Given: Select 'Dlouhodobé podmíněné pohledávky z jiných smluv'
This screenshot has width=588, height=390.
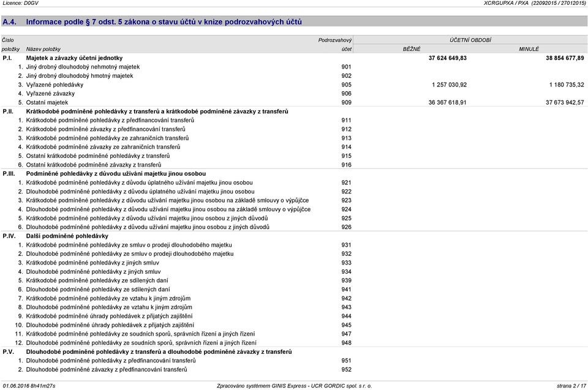Looking at the screenshot, I should click(x=93, y=272).
